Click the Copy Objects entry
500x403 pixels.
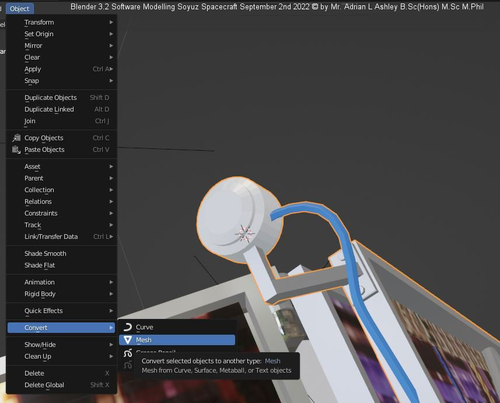tap(61, 138)
